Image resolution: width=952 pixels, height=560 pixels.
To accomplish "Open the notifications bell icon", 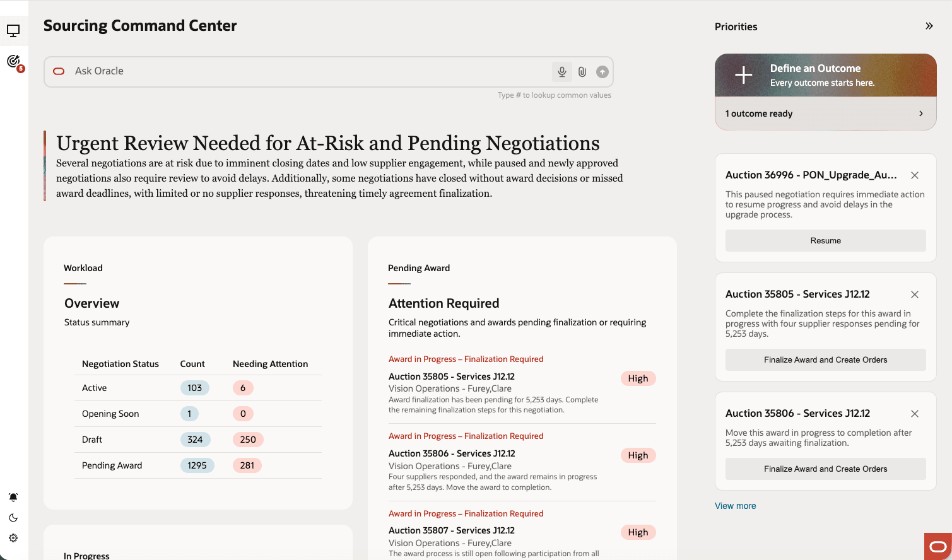I will point(13,497).
